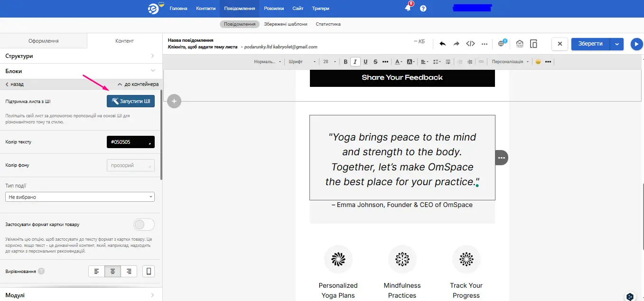Switch to the Контент tab
Image resolution: width=644 pixels, height=301 pixels.
pyautogui.click(x=125, y=41)
